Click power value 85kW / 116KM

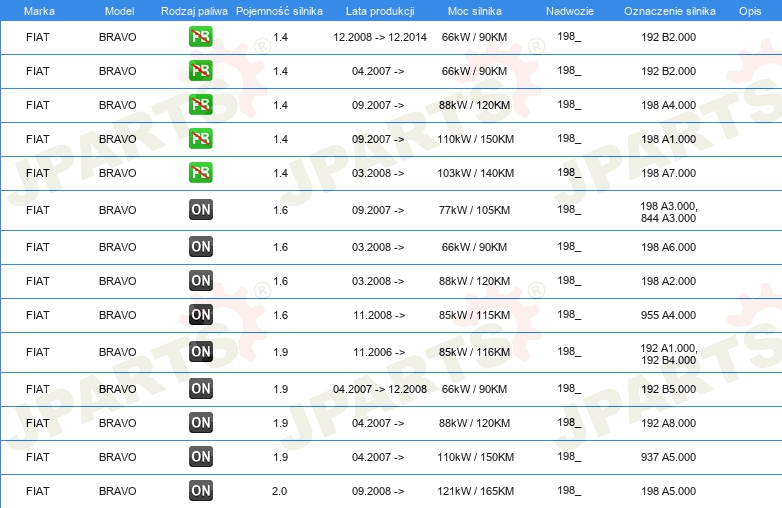click(474, 352)
